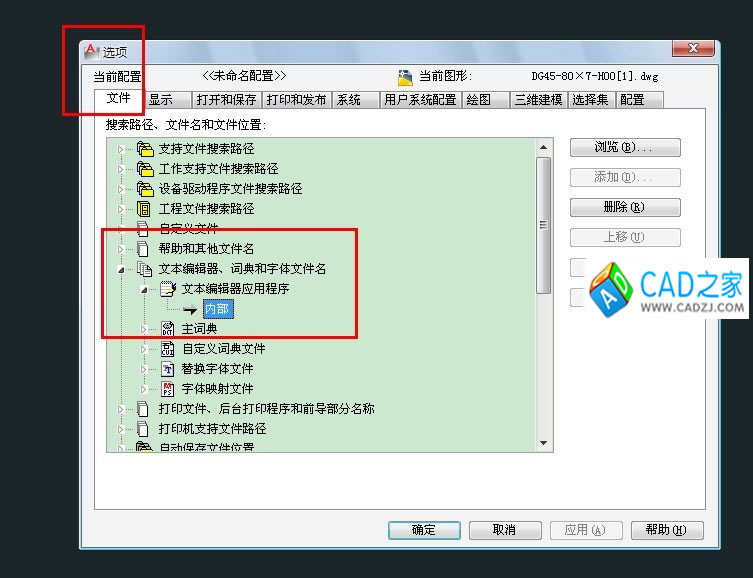
Task: Click the 字体映射文件 PS icon
Action: pyautogui.click(x=167, y=389)
